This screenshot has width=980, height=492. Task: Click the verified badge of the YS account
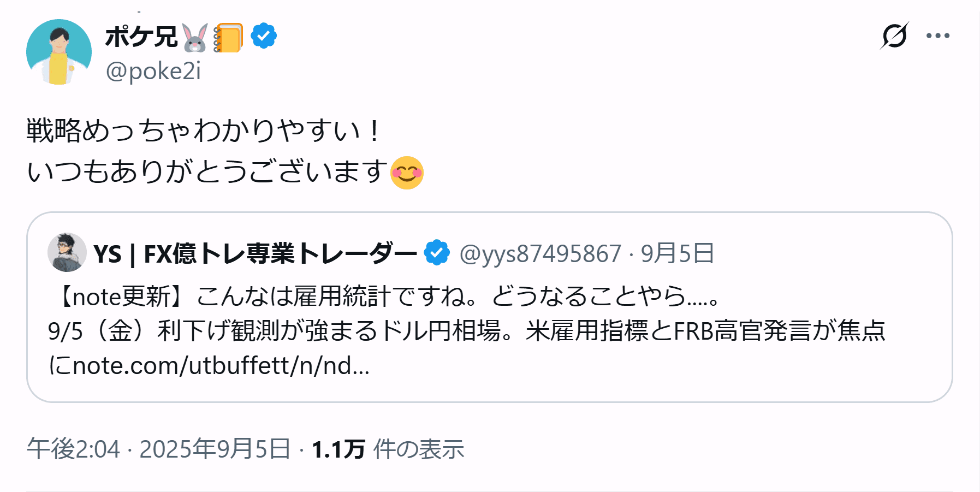pos(437,253)
